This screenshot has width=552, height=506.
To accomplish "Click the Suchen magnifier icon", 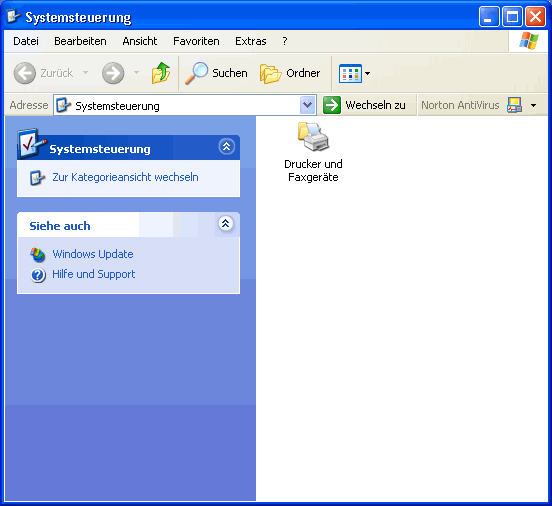I will tap(196, 73).
